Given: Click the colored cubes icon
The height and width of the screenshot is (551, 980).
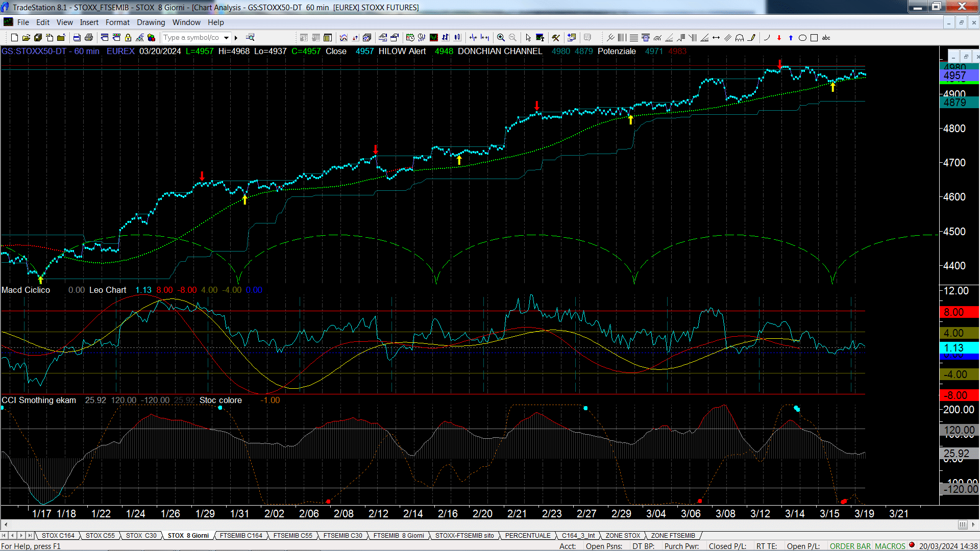Looking at the screenshot, I should click(x=152, y=38).
